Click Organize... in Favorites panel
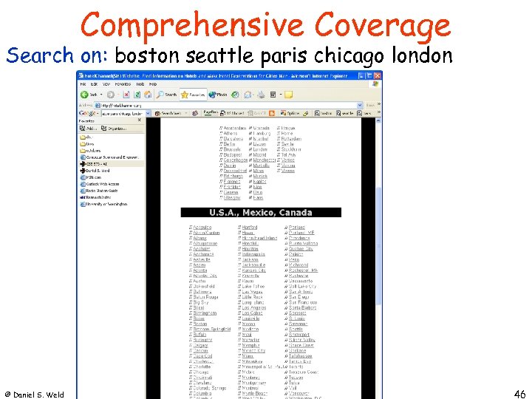Screen dimensions: 532x399 (114, 129)
